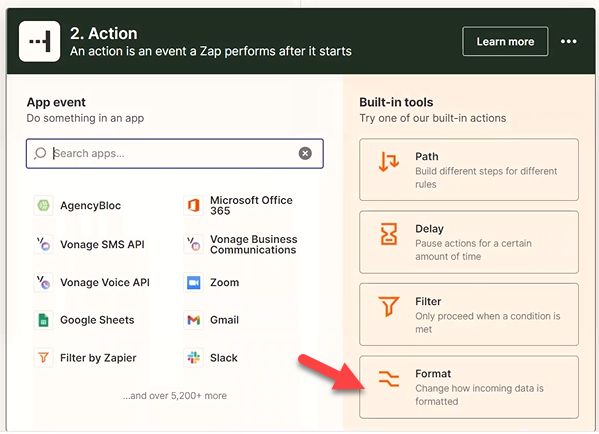The width and height of the screenshot is (599, 434).
Task: Choose Filter by Zapier label
Action: 98,358
